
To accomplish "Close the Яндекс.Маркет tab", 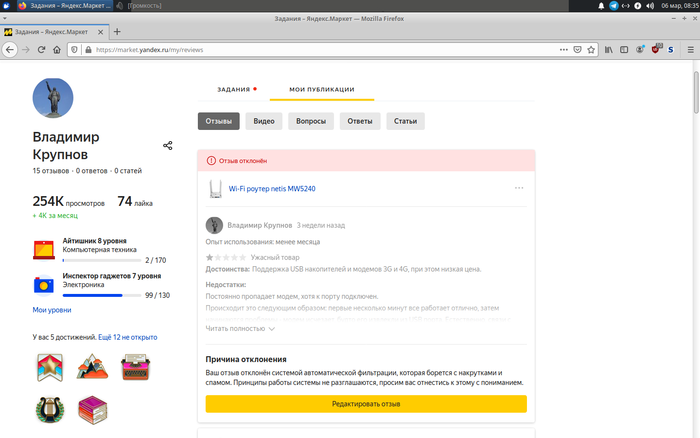I will 100,32.
